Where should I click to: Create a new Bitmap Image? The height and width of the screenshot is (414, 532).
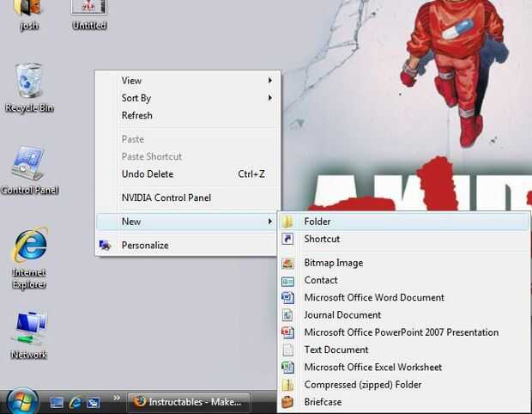click(x=404, y=263)
